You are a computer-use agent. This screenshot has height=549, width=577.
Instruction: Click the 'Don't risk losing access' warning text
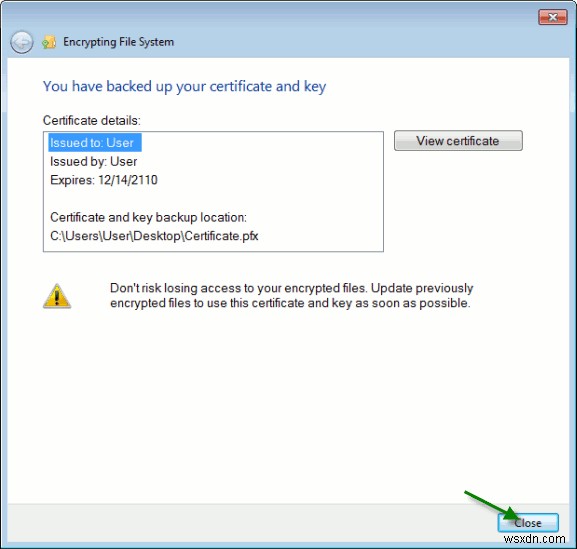point(291,295)
